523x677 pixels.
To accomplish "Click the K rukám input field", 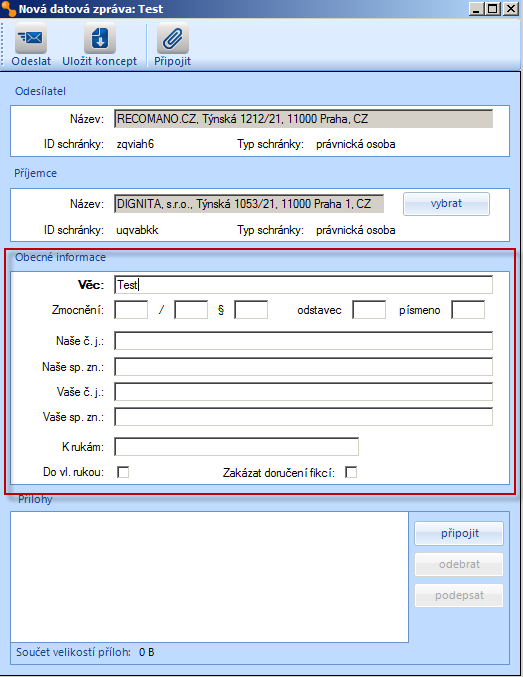I will point(237,446).
